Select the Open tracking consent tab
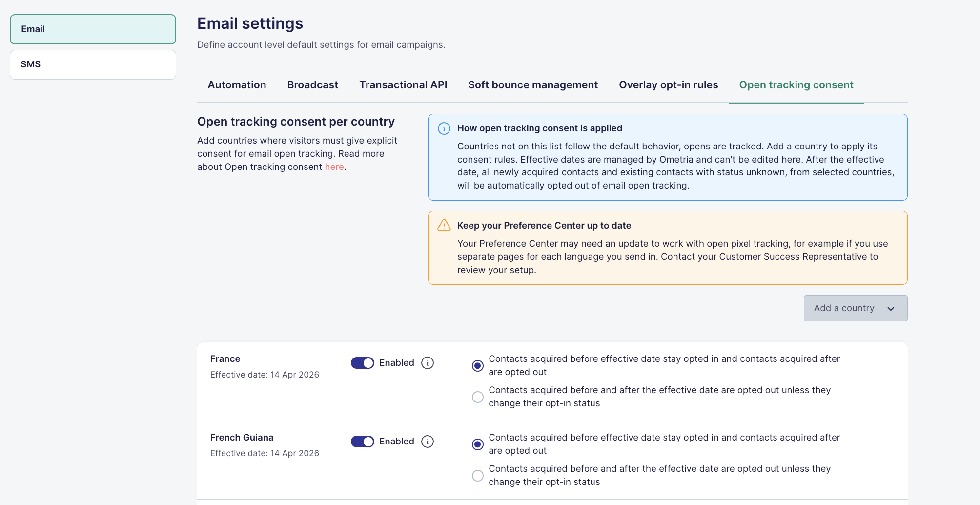 coord(796,85)
